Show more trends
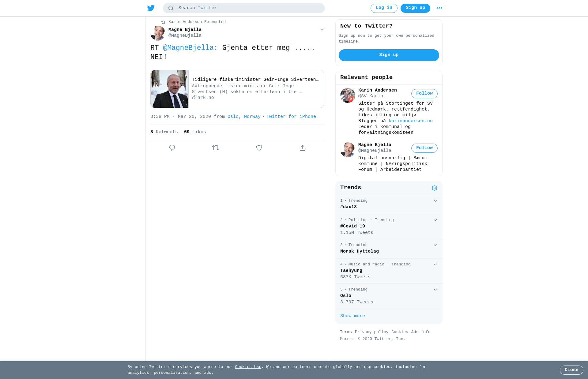Screen dimensions: 588x379 pos(352,316)
